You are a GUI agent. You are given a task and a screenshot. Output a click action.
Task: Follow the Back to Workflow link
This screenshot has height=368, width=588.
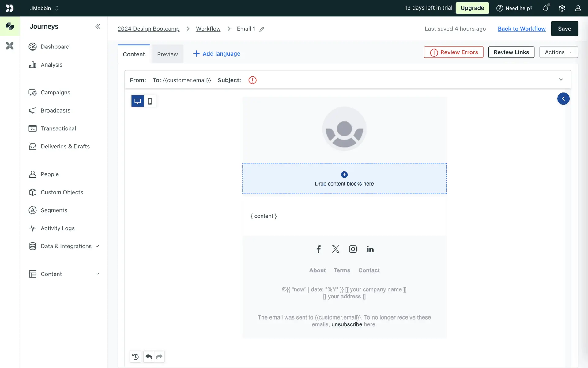(522, 29)
